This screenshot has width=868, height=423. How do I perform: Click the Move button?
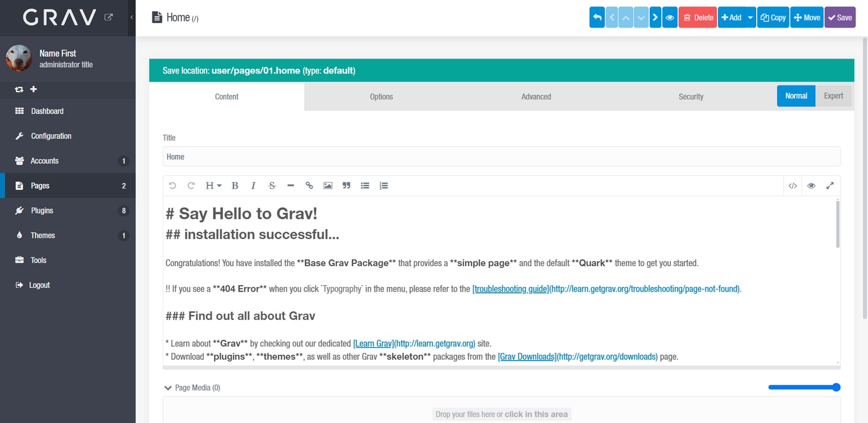(x=807, y=17)
